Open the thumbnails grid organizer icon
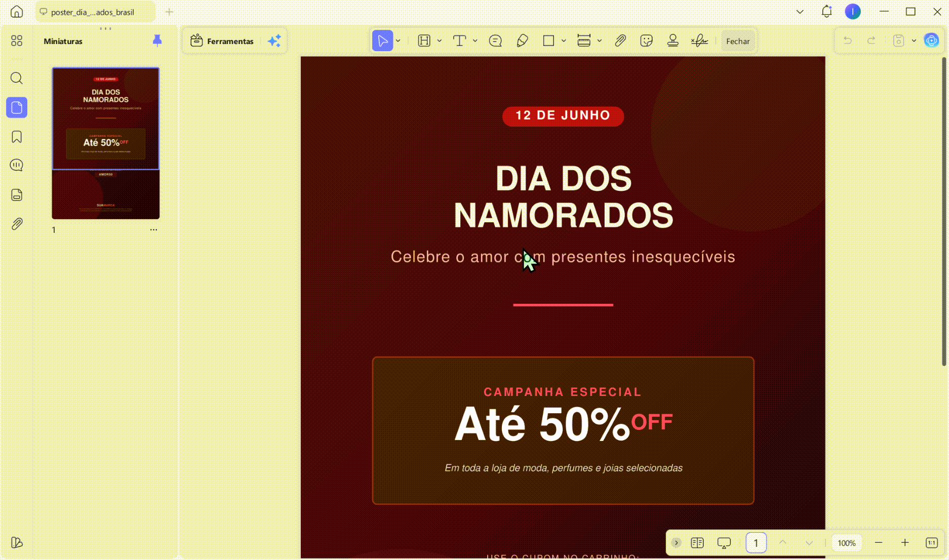The width and height of the screenshot is (949, 560). click(17, 41)
